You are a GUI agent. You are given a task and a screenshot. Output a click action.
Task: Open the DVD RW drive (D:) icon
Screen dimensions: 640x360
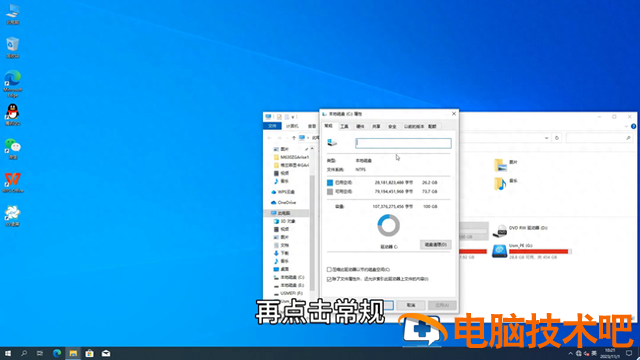(500, 231)
